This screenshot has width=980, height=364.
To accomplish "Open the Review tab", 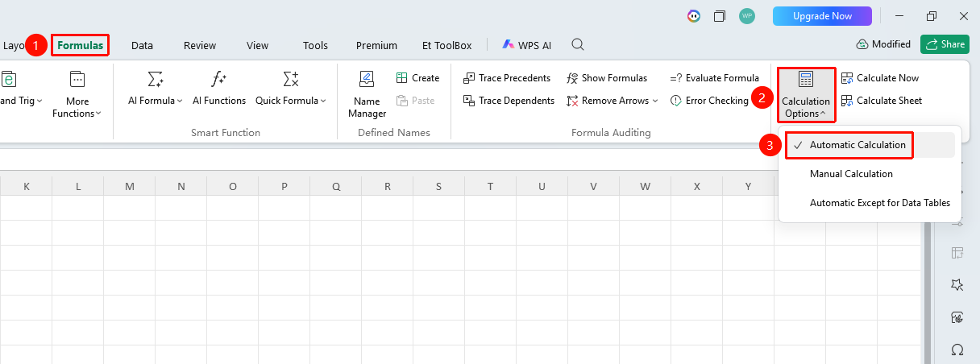I will pos(200,46).
